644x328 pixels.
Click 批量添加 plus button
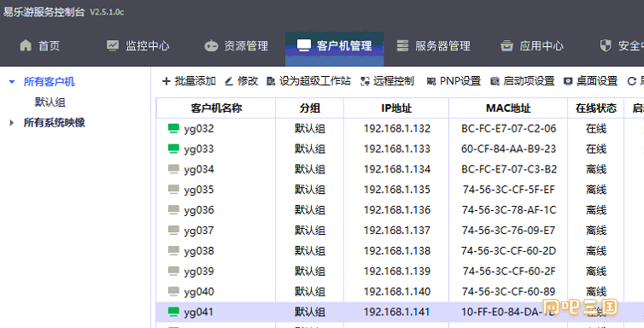coord(189,81)
